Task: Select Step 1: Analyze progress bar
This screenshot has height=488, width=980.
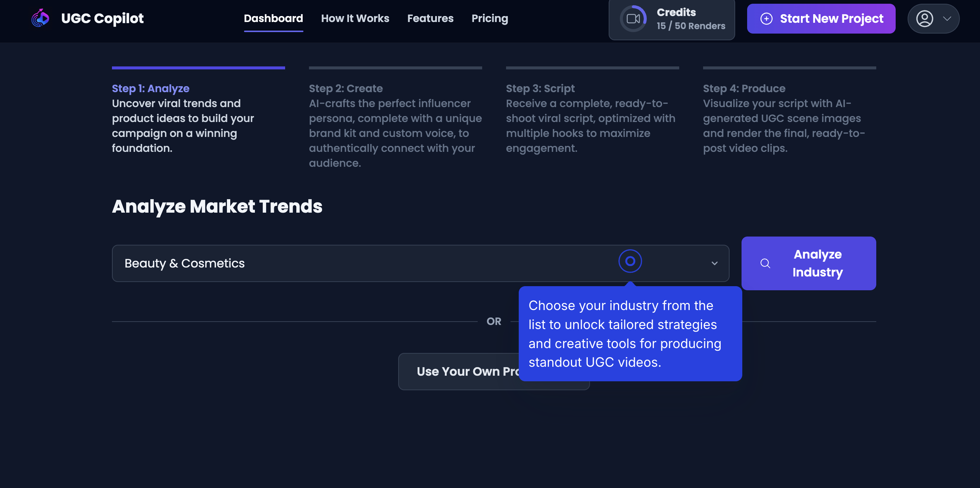Action: tap(198, 68)
